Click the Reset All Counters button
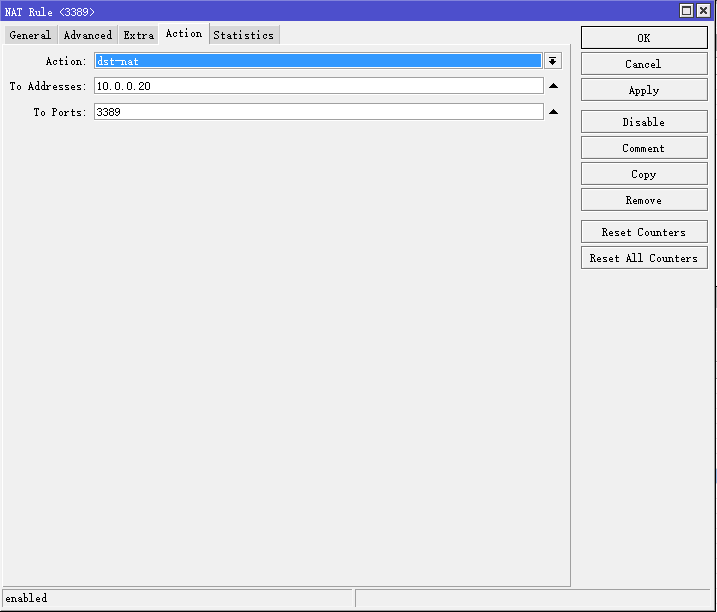The image size is (717, 612). [643, 258]
